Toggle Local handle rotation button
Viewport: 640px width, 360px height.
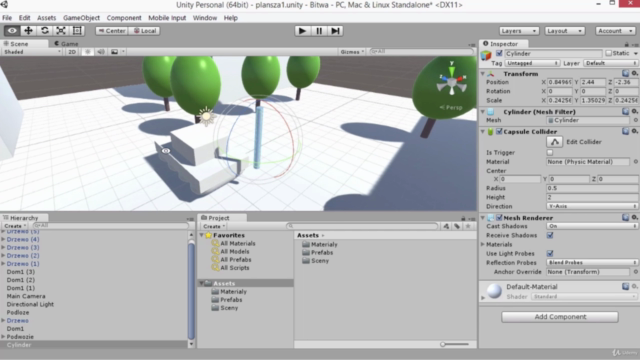tap(144, 31)
